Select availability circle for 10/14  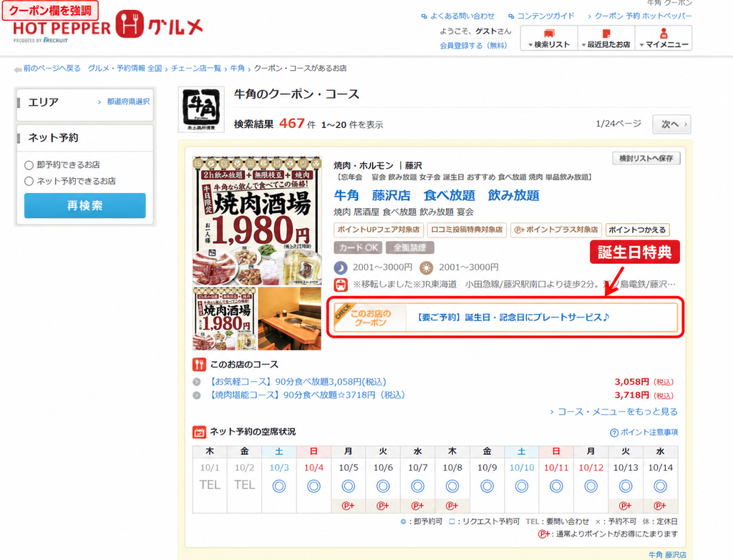660,486
